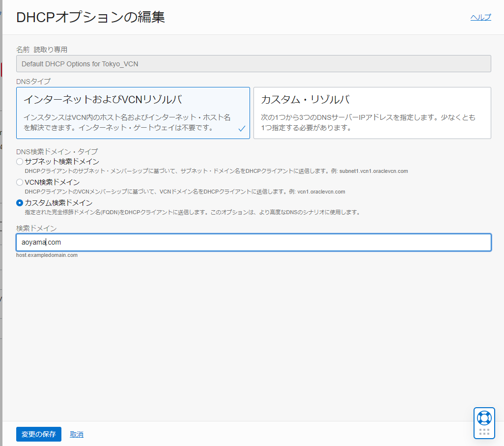Click the host.exampledomain.com hint text
The height and width of the screenshot is (446, 504).
click(47, 255)
